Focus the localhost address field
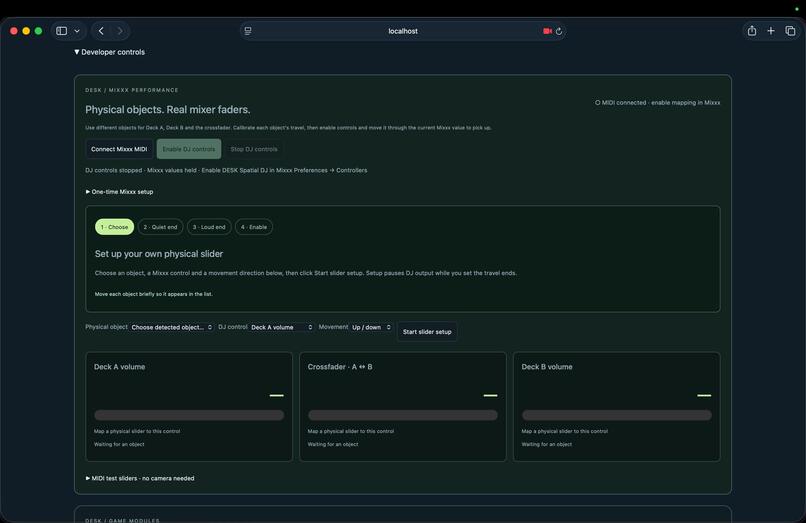Image resolution: width=806 pixels, height=523 pixels. (x=402, y=31)
